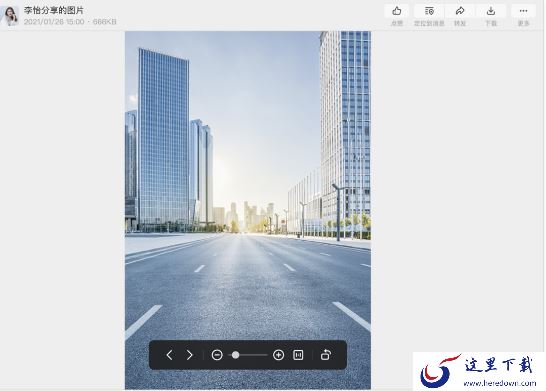The height and width of the screenshot is (391, 546).
Task: Click on the city road photo
Action: click(x=248, y=210)
